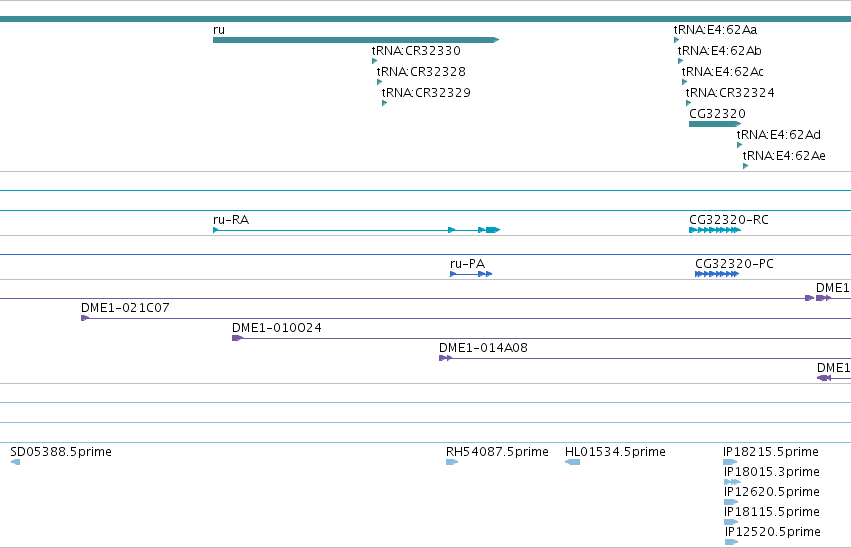Click the ru-RA label text
The width and height of the screenshot is (851, 548).
click(x=231, y=220)
